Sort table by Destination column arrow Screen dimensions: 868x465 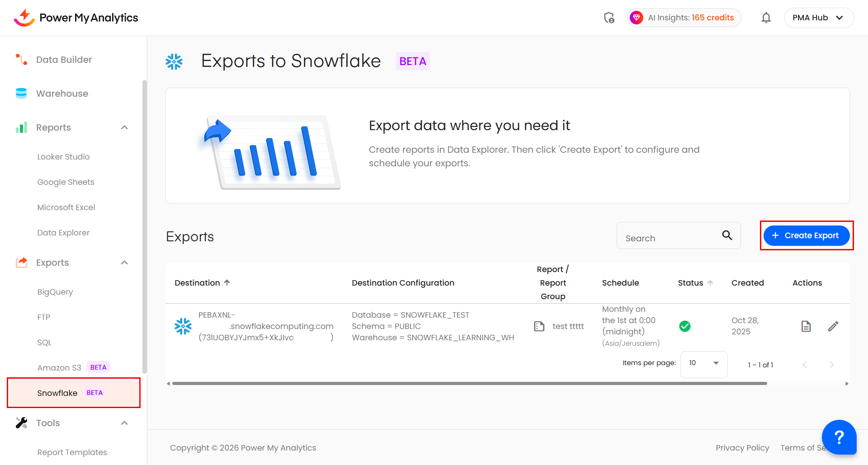click(x=227, y=282)
